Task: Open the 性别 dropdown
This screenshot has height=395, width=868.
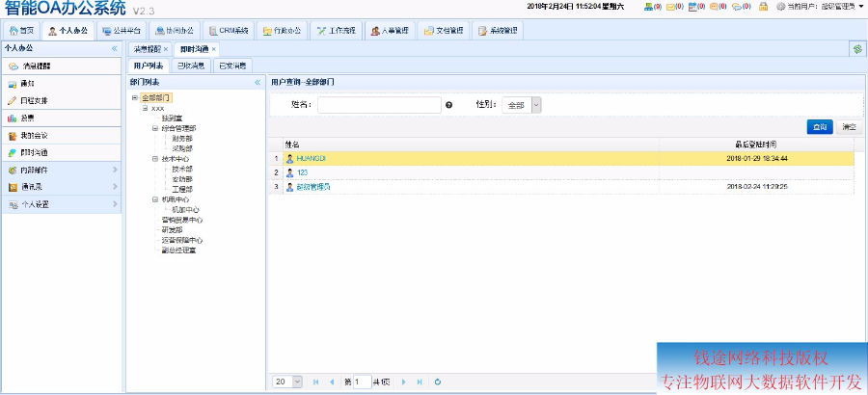Action: pos(536,105)
